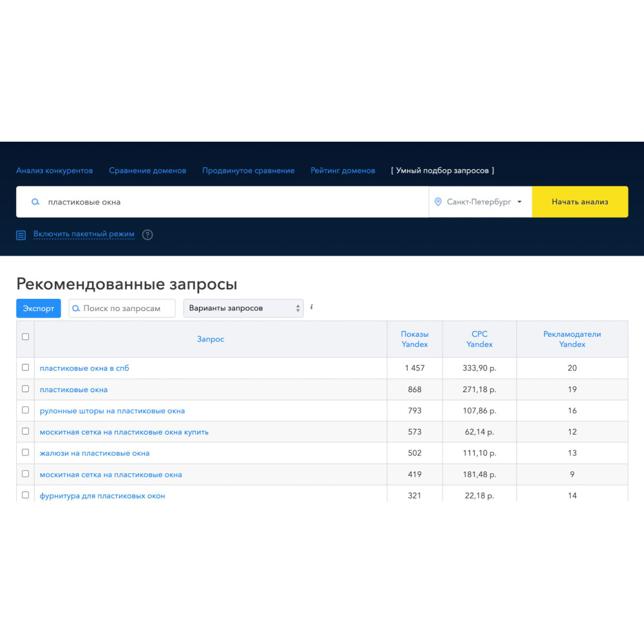
Task: Tick the checkbox for фурнитура для пластиковых окон
Action: click(x=25, y=495)
